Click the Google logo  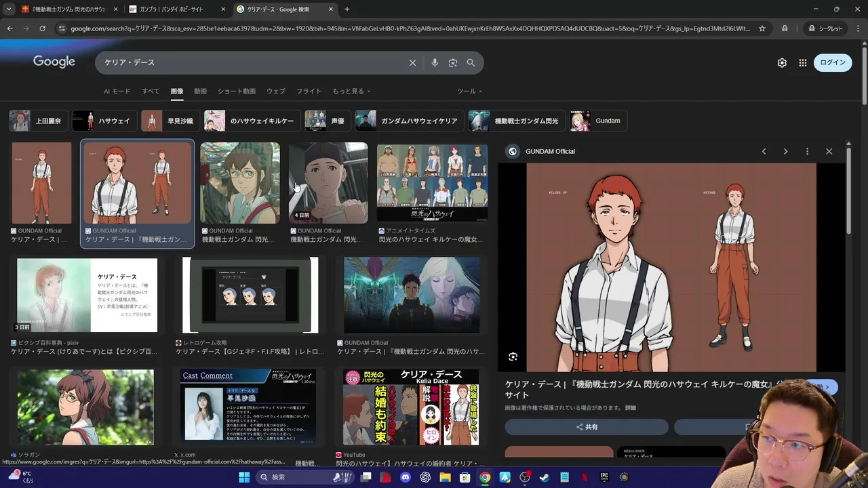click(x=54, y=62)
